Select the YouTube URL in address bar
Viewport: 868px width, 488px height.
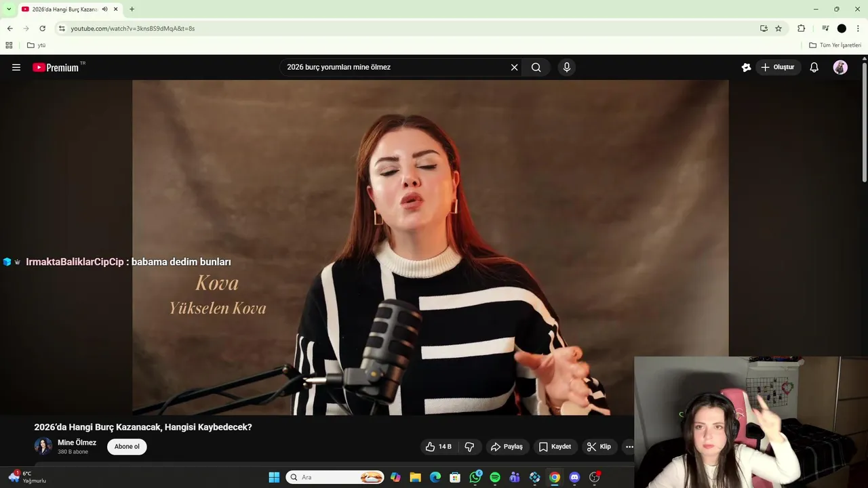tap(133, 28)
